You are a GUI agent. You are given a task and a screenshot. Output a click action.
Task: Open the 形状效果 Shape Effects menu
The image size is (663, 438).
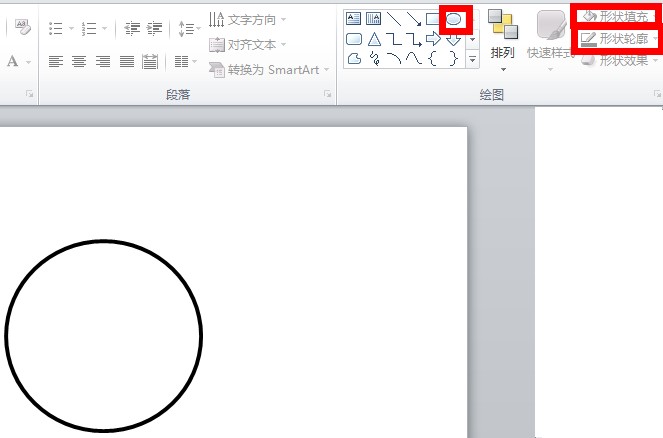click(618, 60)
